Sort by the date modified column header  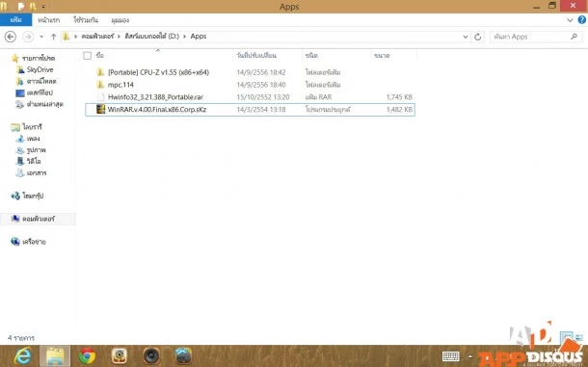[x=256, y=56]
